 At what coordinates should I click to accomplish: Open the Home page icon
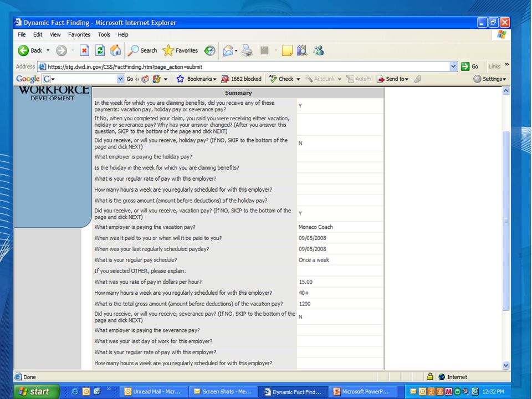coord(115,50)
